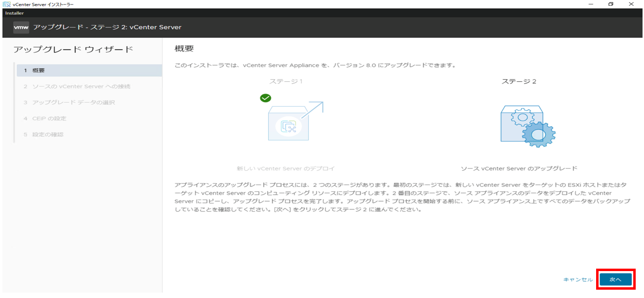Select the Stage 1 deploy box illustration
This screenshot has width=644, height=298.
click(295, 122)
